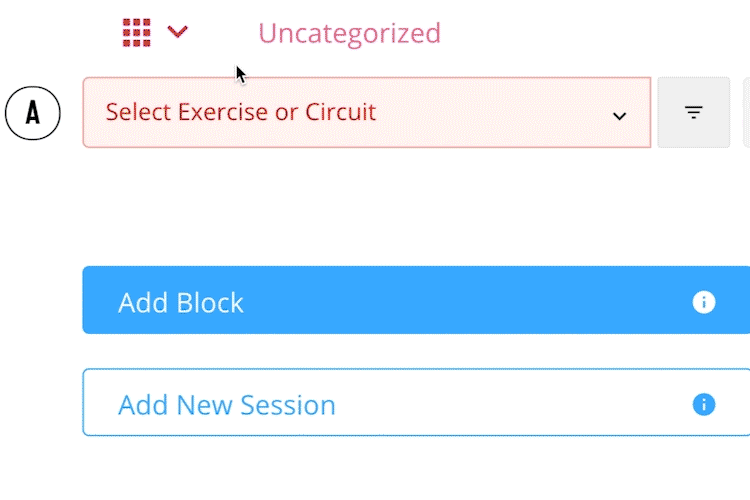This screenshot has width=750, height=500.
Task: Click the arrow inside the exercise selector
Action: tap(619, 116)
